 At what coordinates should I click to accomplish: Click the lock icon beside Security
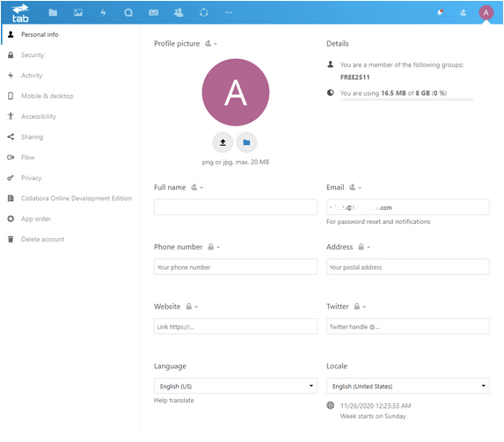coord(11,55)
